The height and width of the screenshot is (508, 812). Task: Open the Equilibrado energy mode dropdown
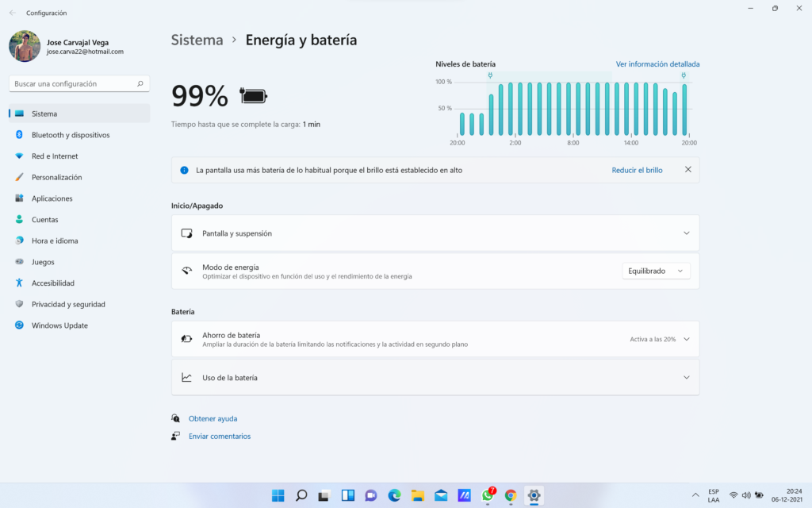coord(656,271)
